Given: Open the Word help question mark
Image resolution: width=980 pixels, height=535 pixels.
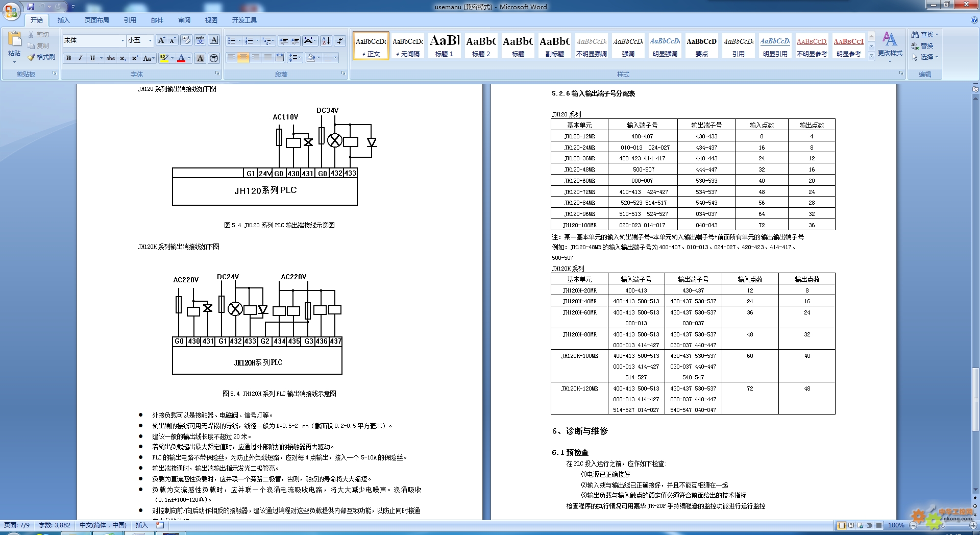Looking at the screenshot, I should (974, 20).
